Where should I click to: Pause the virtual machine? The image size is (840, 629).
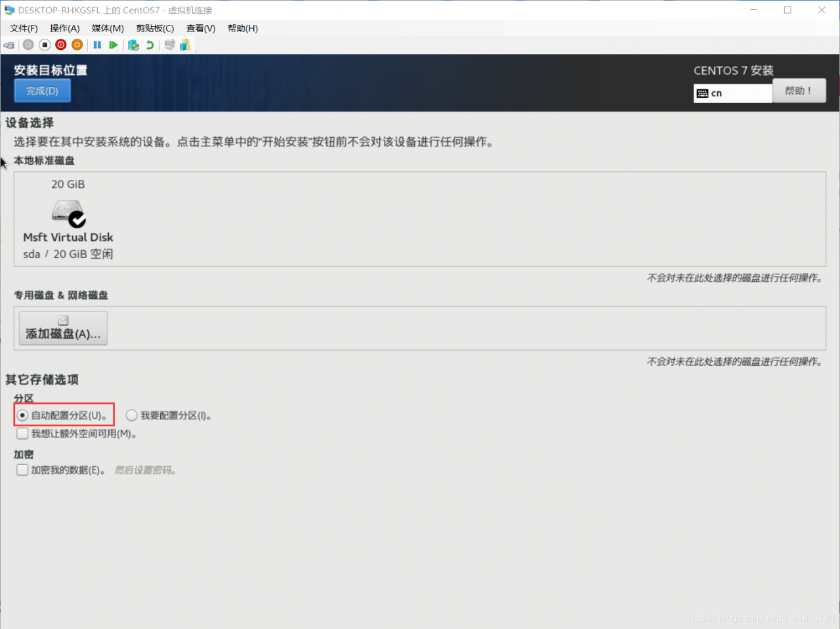(x=97, y=45)
